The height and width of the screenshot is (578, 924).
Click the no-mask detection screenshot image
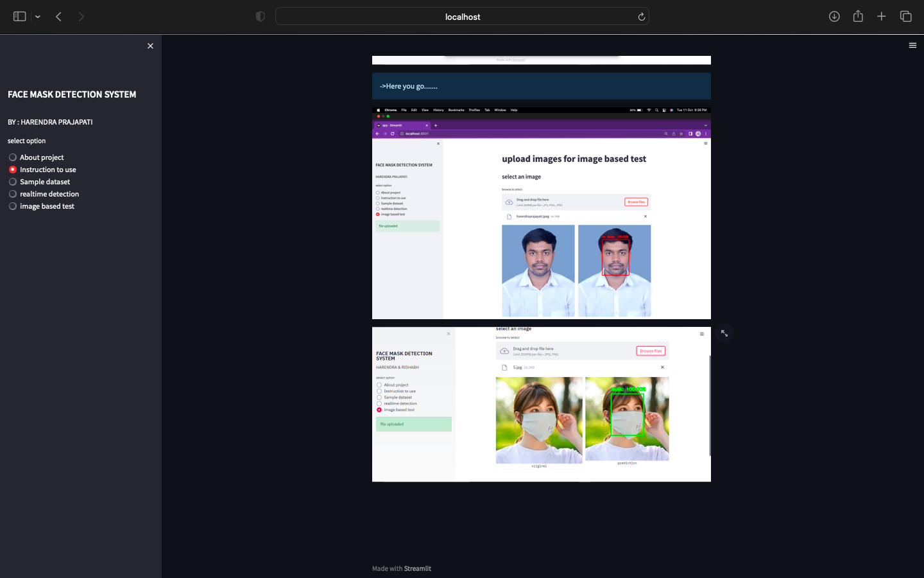tap(542, 213)
